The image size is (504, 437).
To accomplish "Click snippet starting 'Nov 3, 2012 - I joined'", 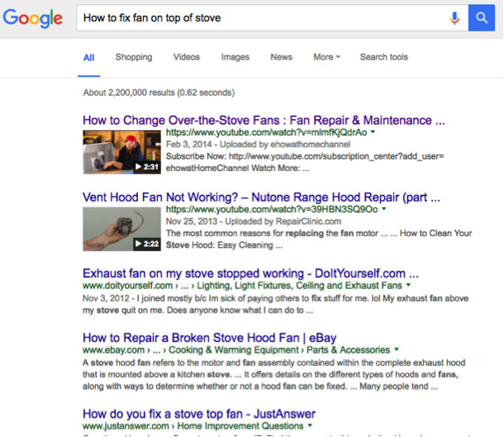I will (x=275, y=304).
